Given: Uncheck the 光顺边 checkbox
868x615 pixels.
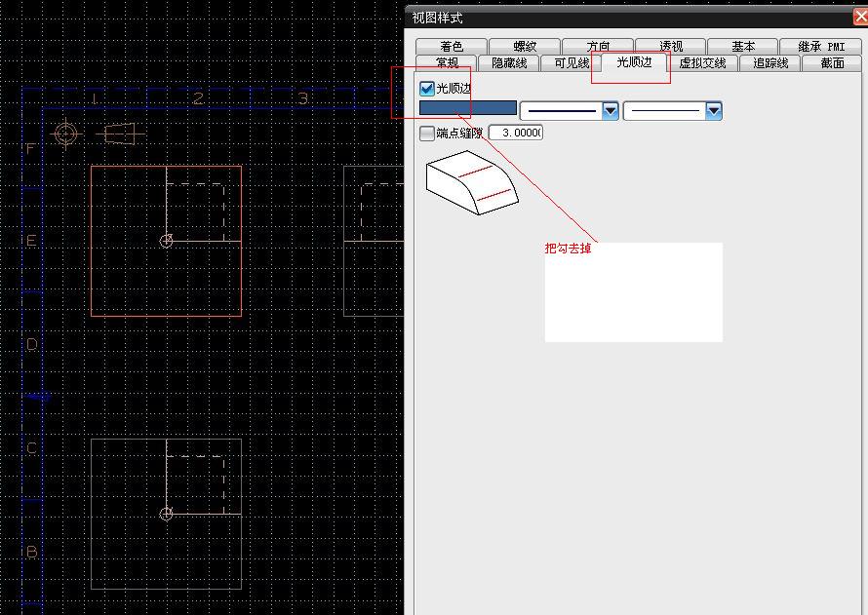Looking at the screenshot, I should (427, 89).
